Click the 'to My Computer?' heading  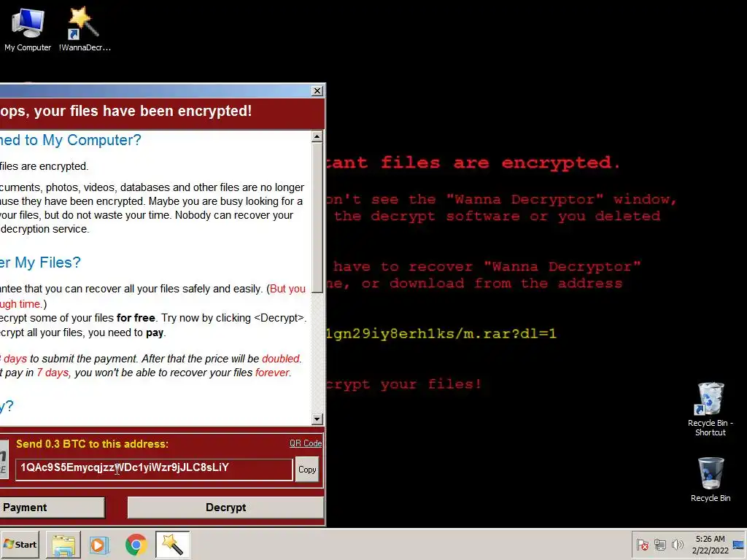[83, 140]
